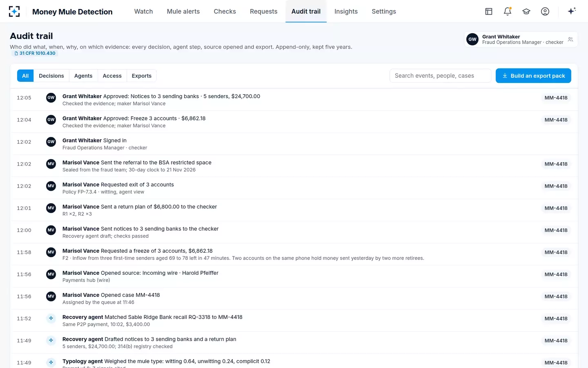Viewport: 588px width, 368px height.
Task: Go to the Watch tab
Action: point(144,11)
